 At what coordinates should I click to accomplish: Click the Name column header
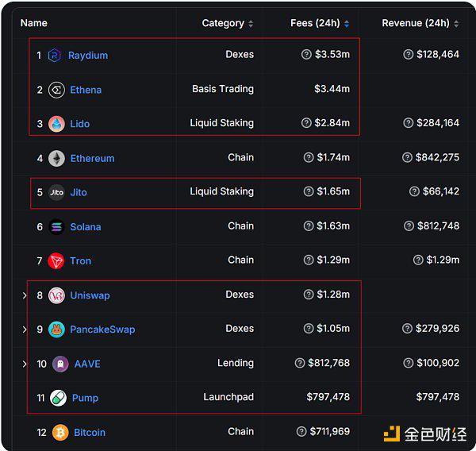click(34, 24)
